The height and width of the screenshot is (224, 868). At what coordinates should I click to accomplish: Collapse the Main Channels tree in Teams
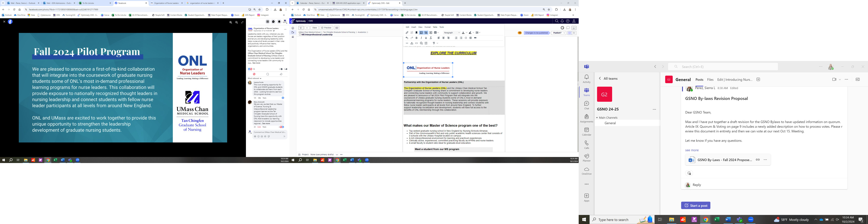(597, 118)
